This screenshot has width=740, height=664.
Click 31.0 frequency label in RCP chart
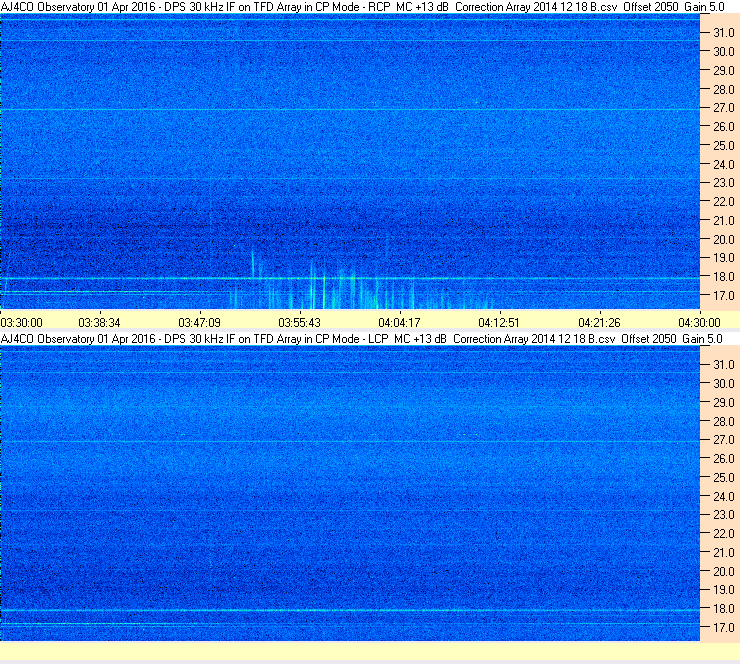[x=724, y=33]
